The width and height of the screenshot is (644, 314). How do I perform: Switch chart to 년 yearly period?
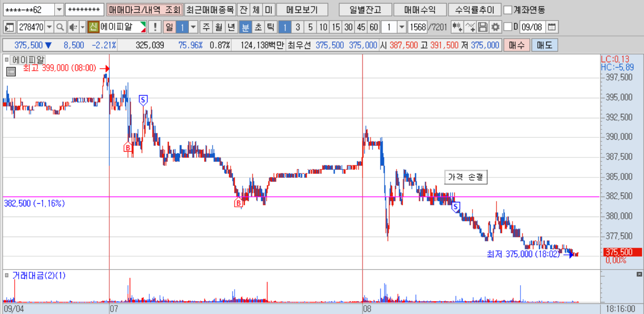click(x=231, y=27)
